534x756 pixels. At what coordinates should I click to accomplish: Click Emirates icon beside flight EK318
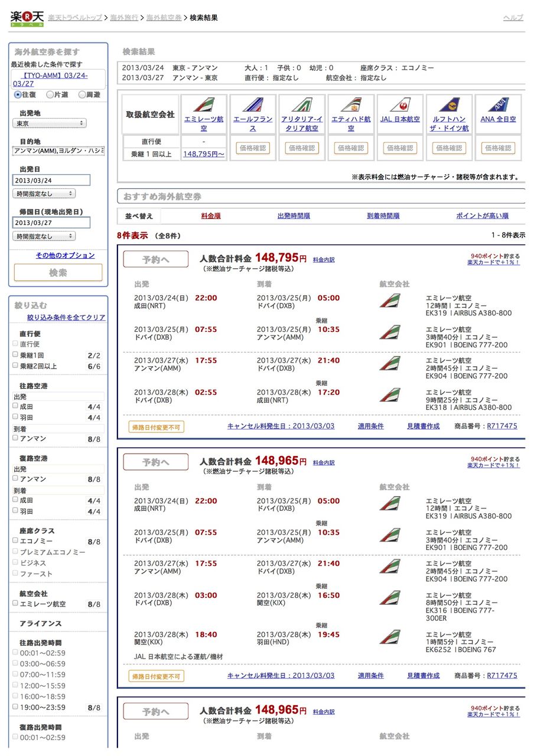(x=389, y=395)
